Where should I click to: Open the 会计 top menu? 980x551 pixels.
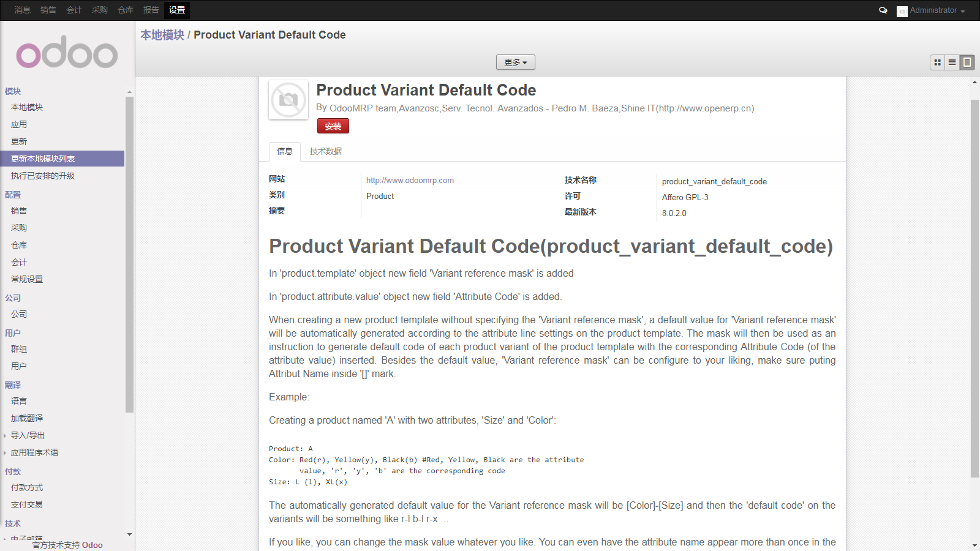[x=74, y=10]
